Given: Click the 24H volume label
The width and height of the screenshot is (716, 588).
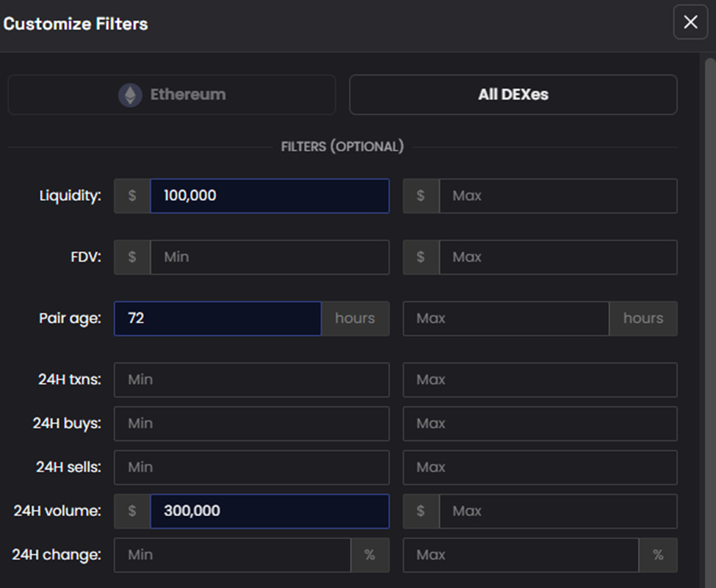Looking at the screenshot, I should coord(57,512).
